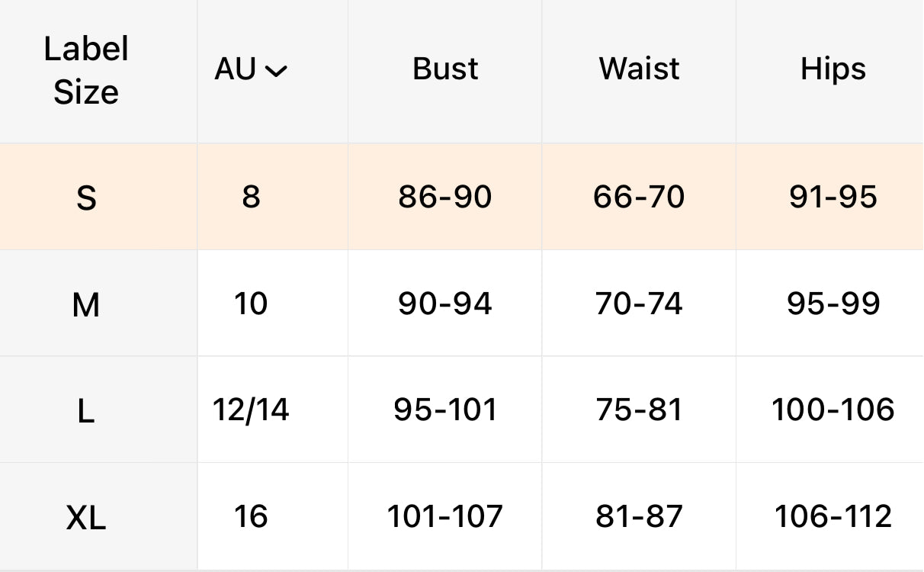
Task: Click AU size 8 cell
Action: [251, 198]
